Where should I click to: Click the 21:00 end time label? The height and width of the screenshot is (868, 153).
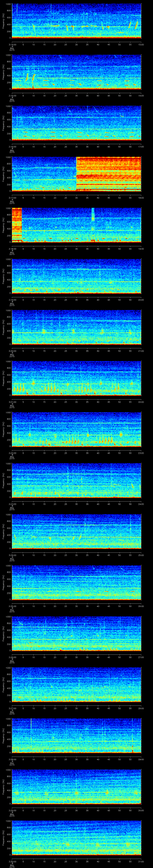click(x=141, y=351)
